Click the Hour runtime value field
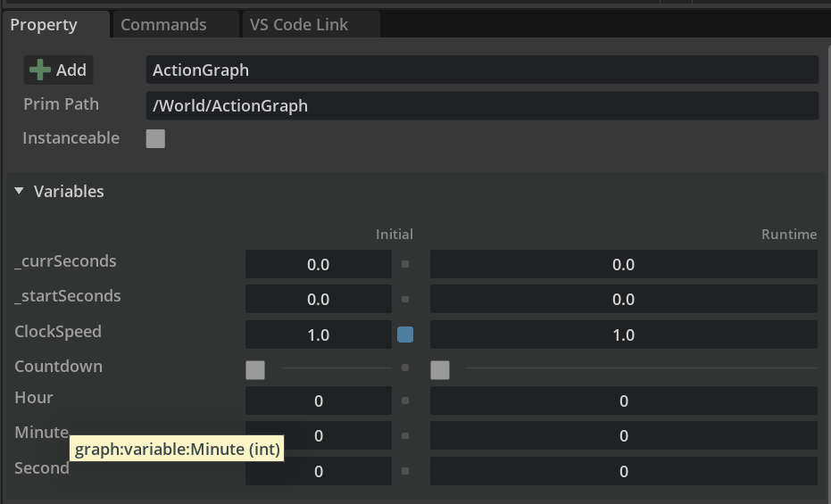The width and height of the screenshot is (831, 504). click(x=623, y=401)
